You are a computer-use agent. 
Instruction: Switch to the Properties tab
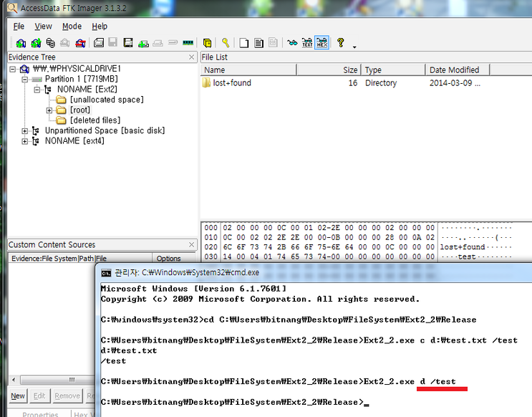point(40,413)
